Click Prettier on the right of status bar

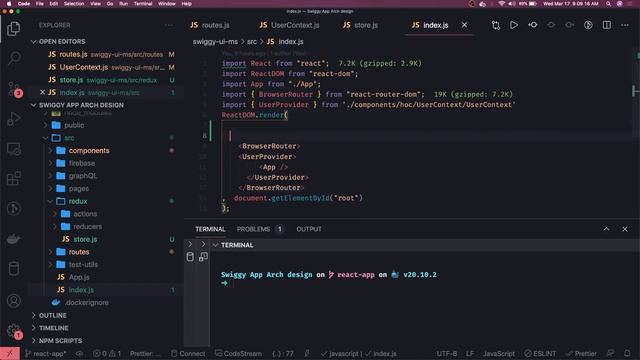[x=582, y=353]
